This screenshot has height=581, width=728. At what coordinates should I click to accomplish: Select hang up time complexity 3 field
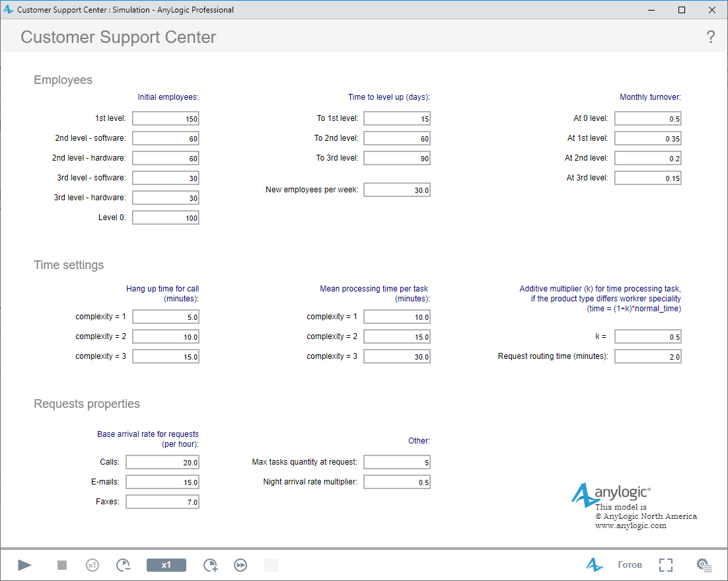tap(166, 357)
